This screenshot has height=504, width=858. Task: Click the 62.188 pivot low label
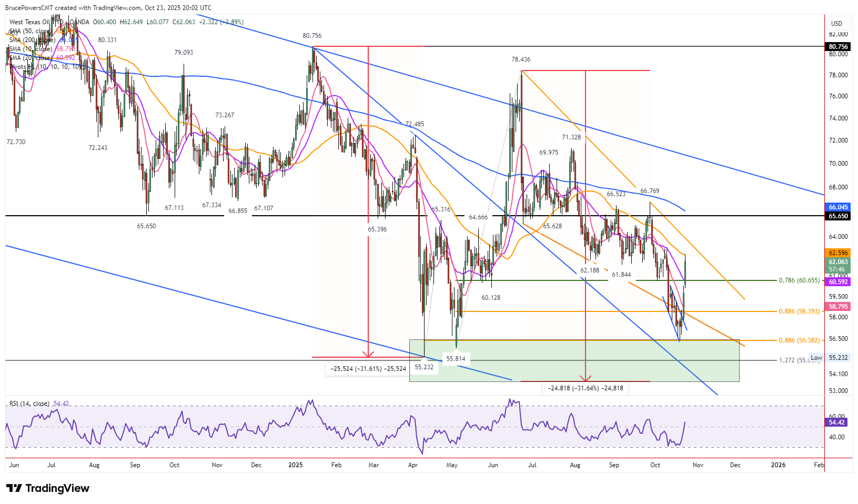(590, 270)
